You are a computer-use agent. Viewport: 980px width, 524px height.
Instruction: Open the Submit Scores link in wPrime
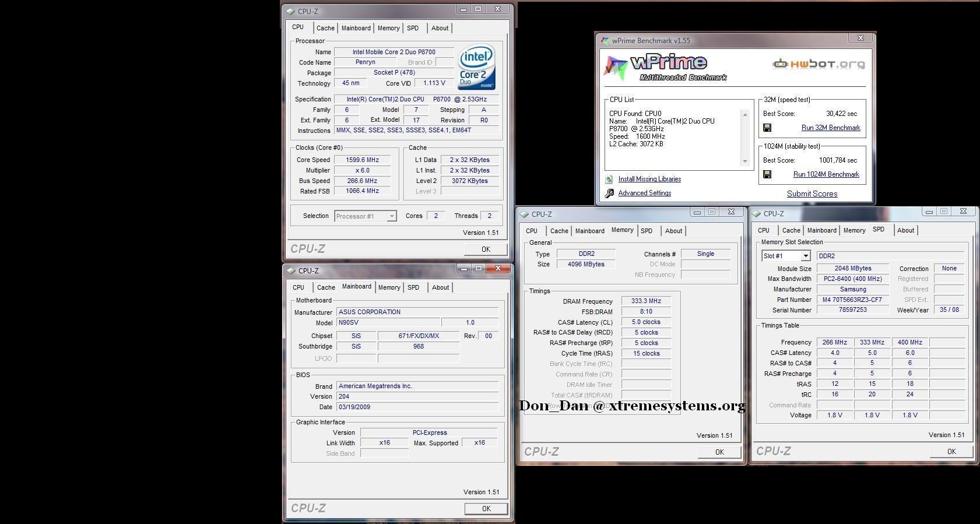[x=812, y=194]
